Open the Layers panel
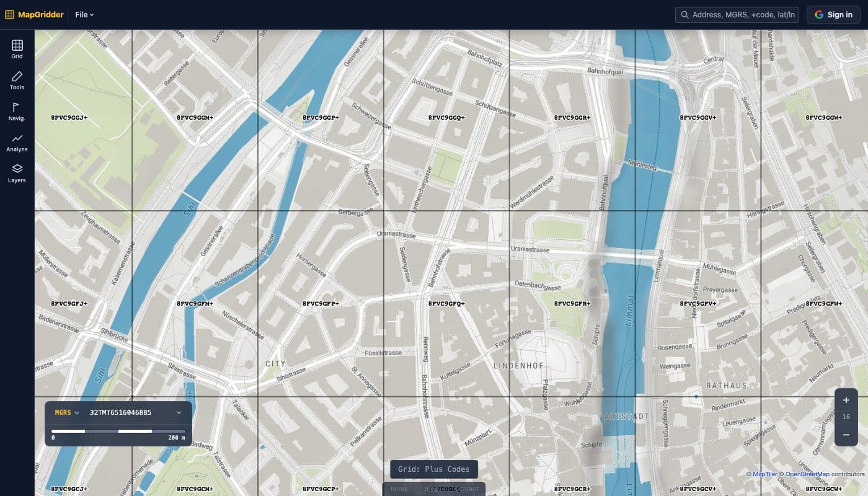The image size is (868, 496). click(x=17, y=174)
